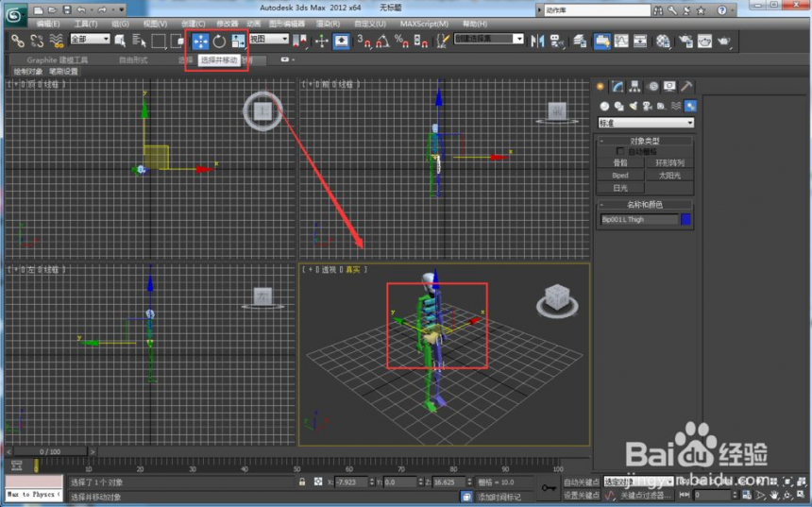
Task: Open the 渲染(R) menu
Action: (x=328, y=24)
